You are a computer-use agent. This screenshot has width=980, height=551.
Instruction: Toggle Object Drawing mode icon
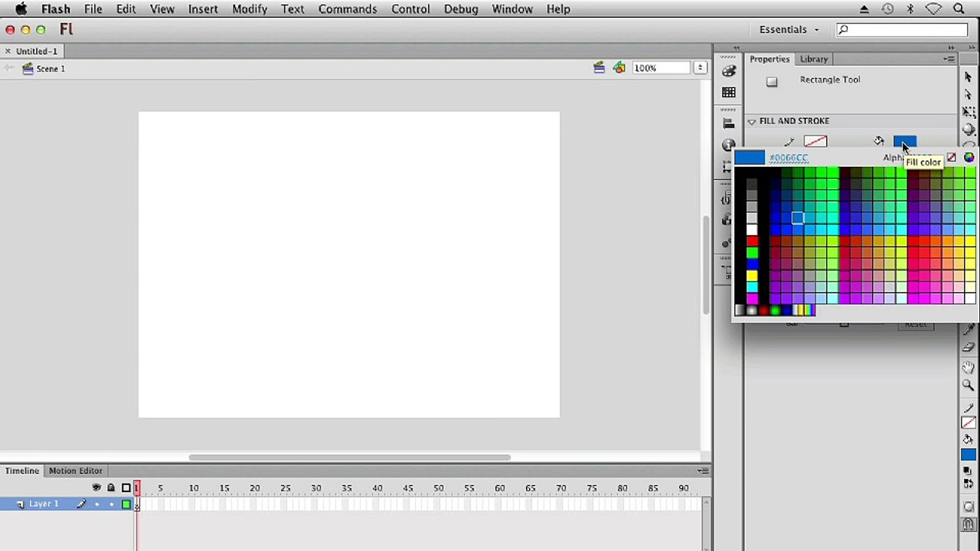tap(968, 507)
